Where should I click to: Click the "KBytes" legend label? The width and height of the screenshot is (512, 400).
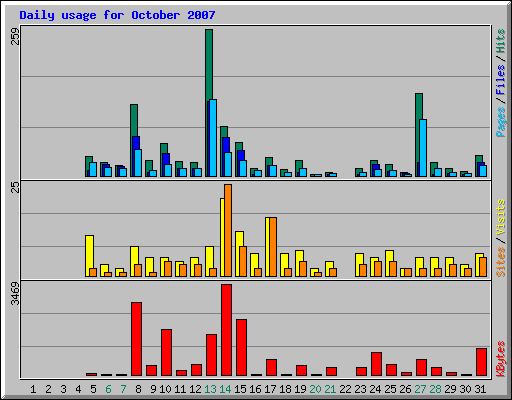(x=501, y=359)
